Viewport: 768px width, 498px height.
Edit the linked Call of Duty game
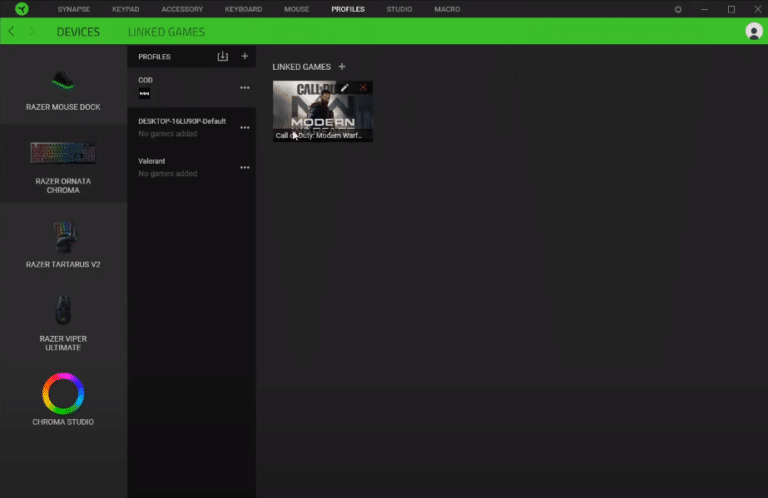coord(345,88)
